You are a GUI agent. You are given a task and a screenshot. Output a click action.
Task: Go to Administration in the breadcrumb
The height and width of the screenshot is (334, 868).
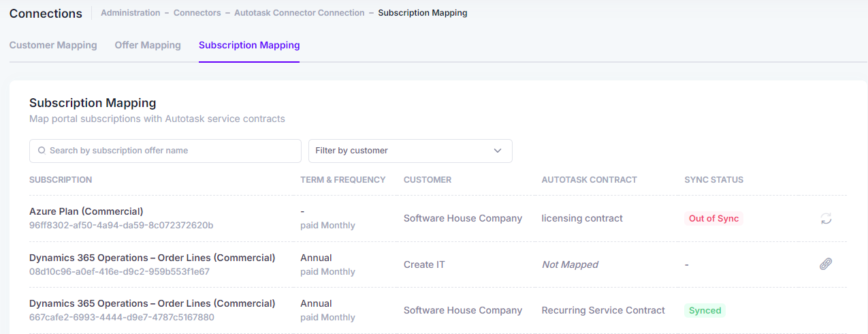pos(131,13)
